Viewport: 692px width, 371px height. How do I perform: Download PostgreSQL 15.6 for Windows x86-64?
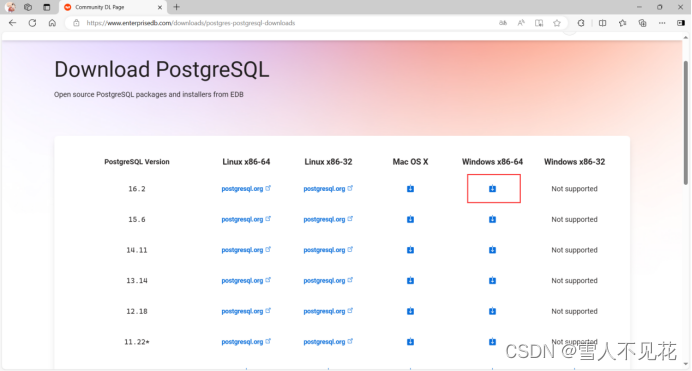pos(492,219)
